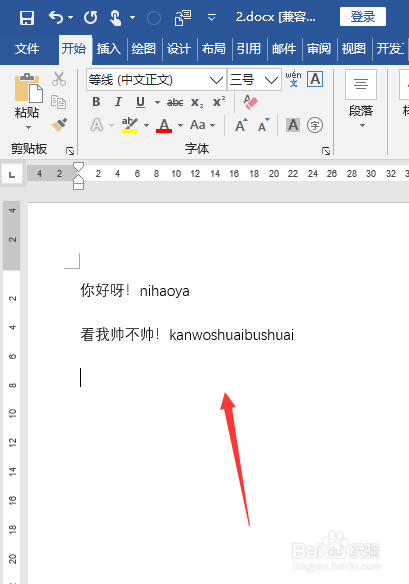Select the Format Painter brush
409x584 pixels.
(x=59, y=125)
